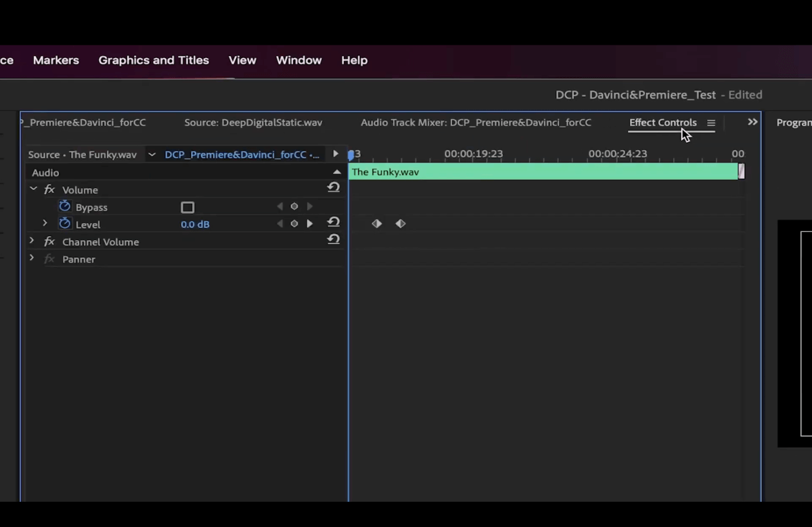
Task: Select The Funky.wav green clip bar
Action: [543, 172]
